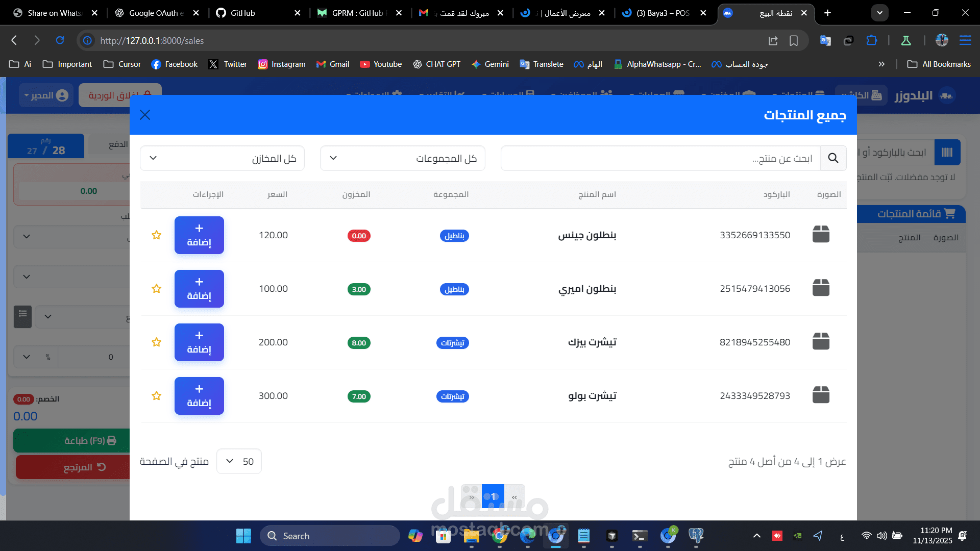The width and height of the screenshot is (980, 551).
Task: Click the page 1 pagination button
Action: (493, 496)
